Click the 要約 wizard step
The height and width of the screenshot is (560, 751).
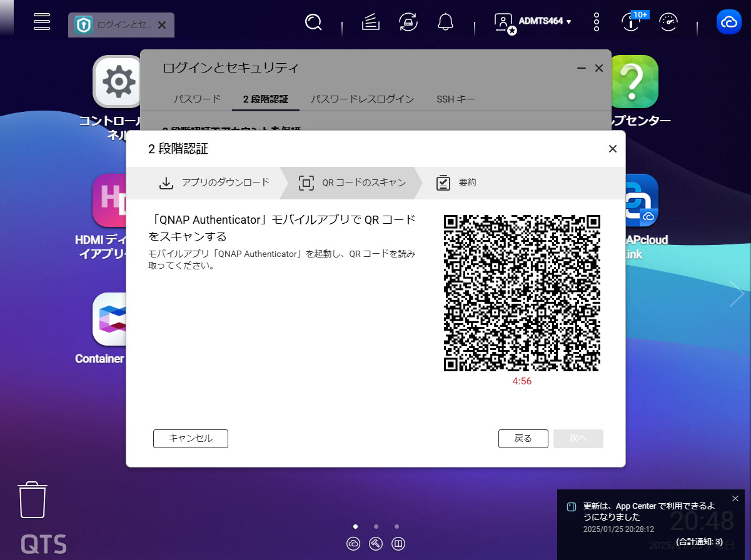coord(456,182)
